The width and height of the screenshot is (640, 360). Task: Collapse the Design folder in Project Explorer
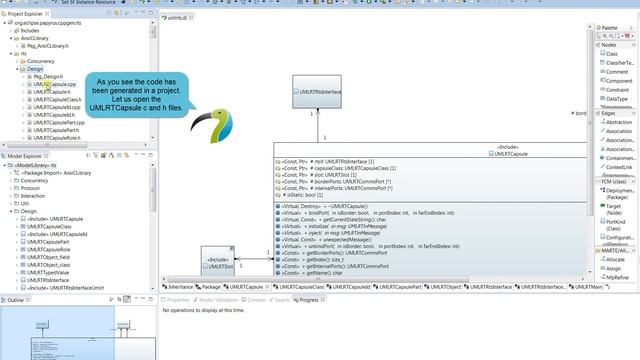[17, 69]
